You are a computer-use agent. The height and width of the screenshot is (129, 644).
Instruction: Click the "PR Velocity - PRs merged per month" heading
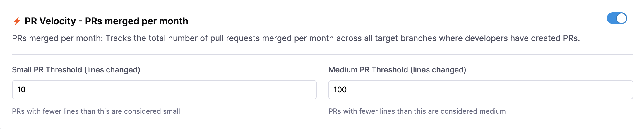click(106, 21)
